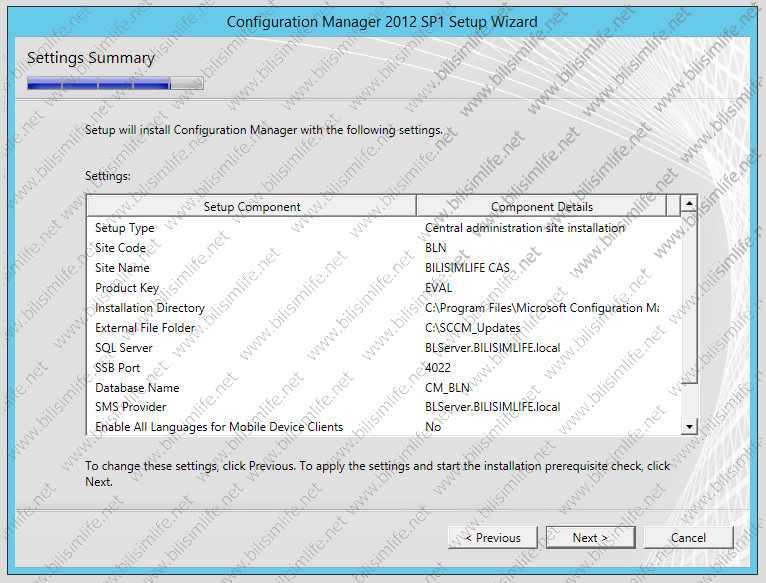This screenshot has height=583, width=766.
Task: Select the Installation Directory row label
Action: click(x=150, y=308)
